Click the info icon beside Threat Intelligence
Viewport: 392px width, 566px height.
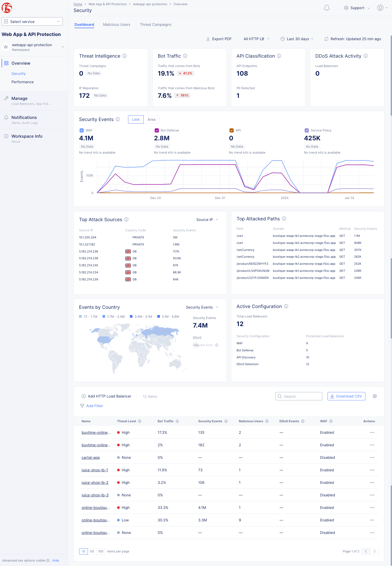(125, 56)
